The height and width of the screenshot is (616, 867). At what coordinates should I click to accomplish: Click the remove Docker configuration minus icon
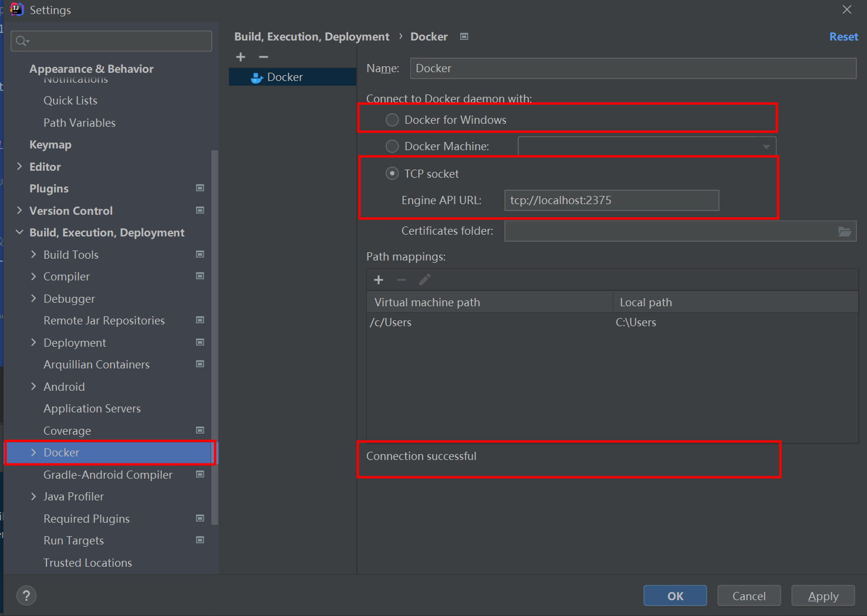(x=264, y=57)
